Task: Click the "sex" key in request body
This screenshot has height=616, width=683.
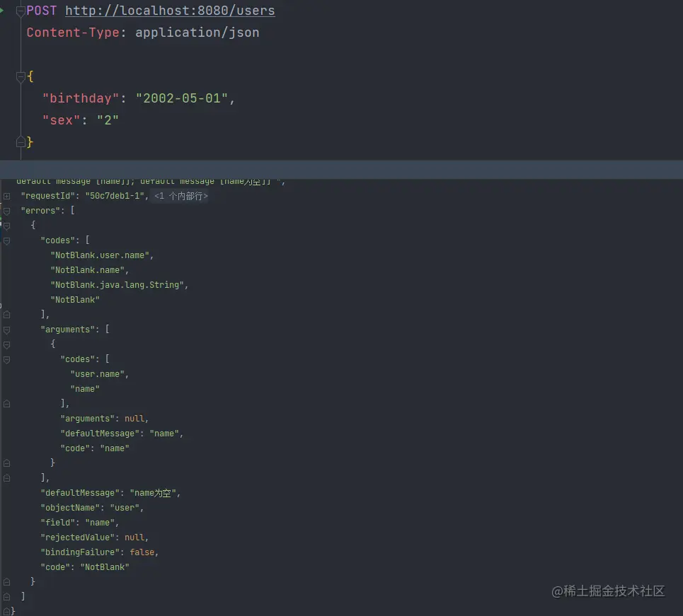Action: [x=61, y=120]
